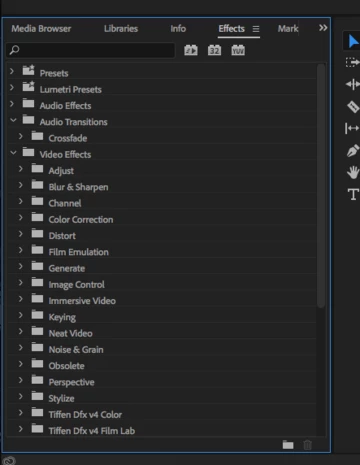Select the Noise & Grain row
Image resolution: width=360 pixels, height=465 pixels.
(162, 349)
